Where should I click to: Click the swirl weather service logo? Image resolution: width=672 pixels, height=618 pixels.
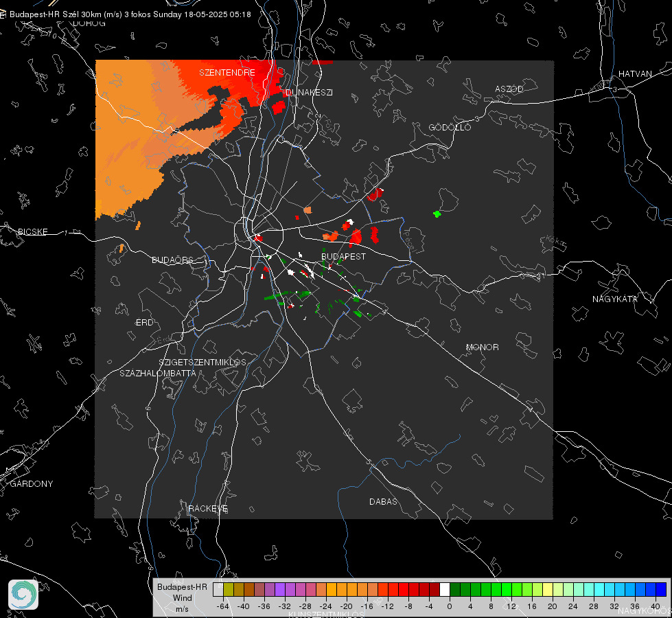23,595
